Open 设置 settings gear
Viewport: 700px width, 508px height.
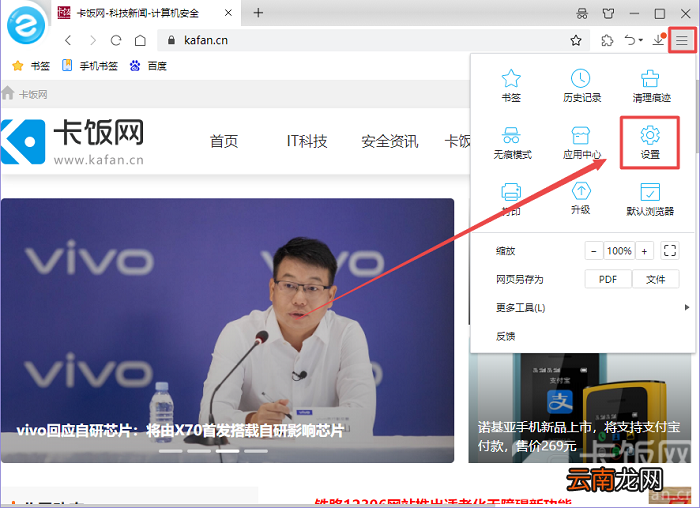(x=650, y=143)
